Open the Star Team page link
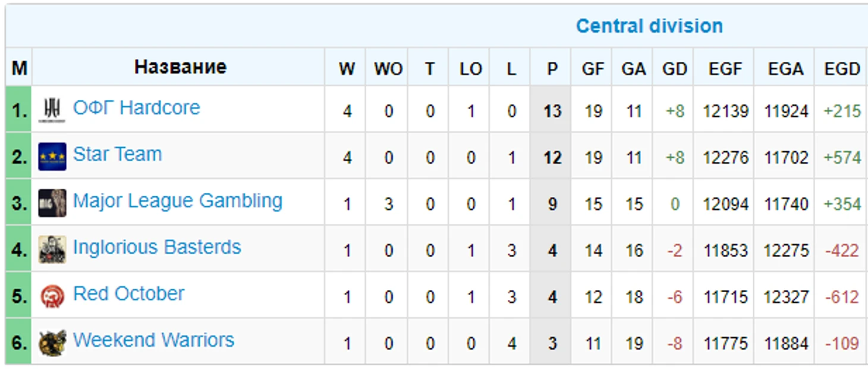This screenshot has height=369, width=868. pyautogui.click(x=117, y=154)
